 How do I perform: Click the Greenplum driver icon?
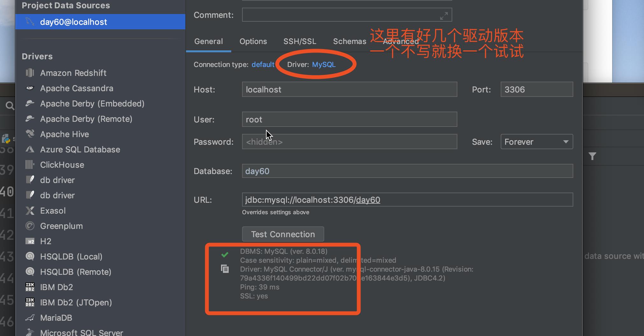(30, 226)
